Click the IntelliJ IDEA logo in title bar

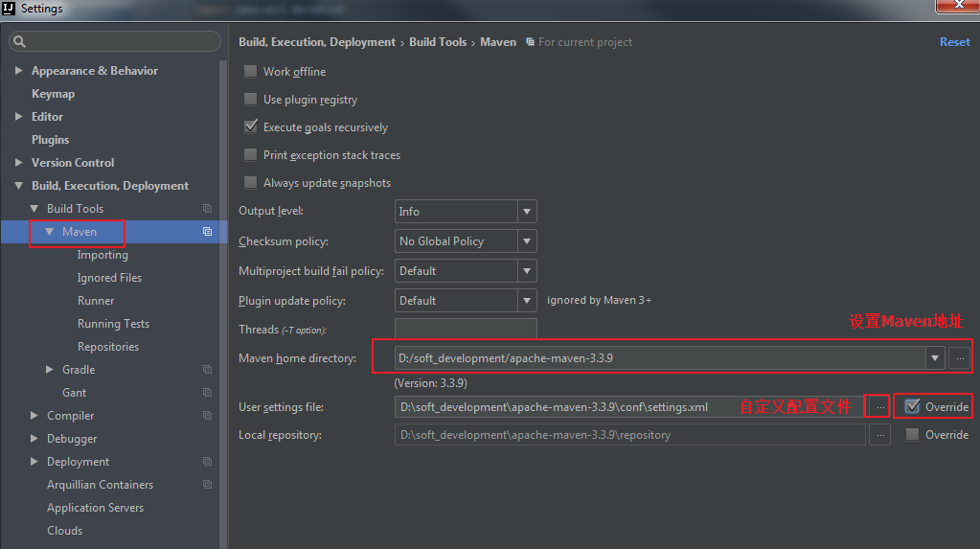pyautogui.click(x=9, y=8)
